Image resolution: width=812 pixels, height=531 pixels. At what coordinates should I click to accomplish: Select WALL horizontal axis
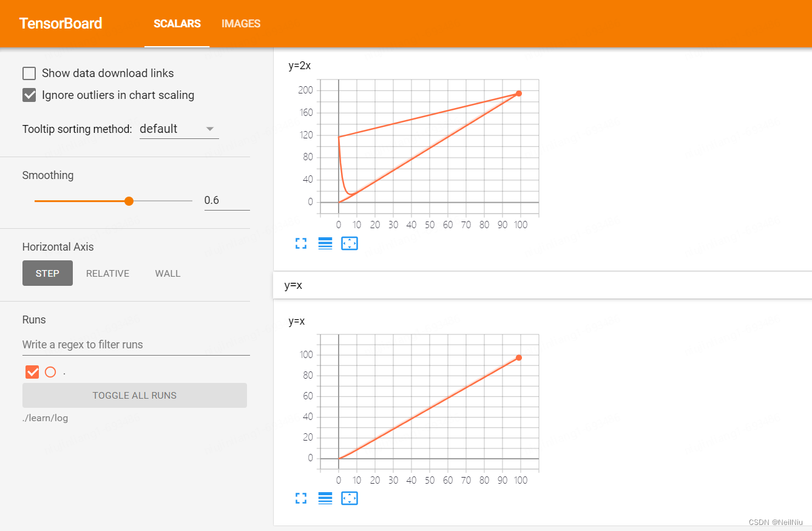(x=167, y=273)
